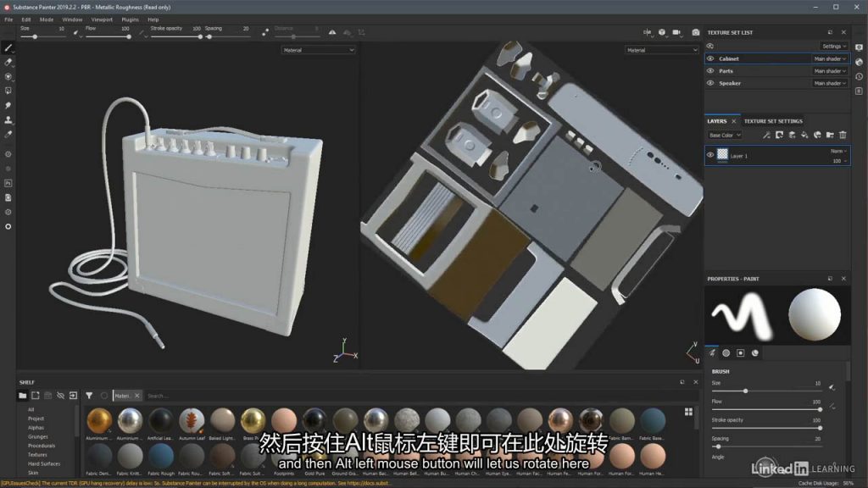Select the Smudge tool
This screenshot has width=868, height=488.
coord(8,105)
